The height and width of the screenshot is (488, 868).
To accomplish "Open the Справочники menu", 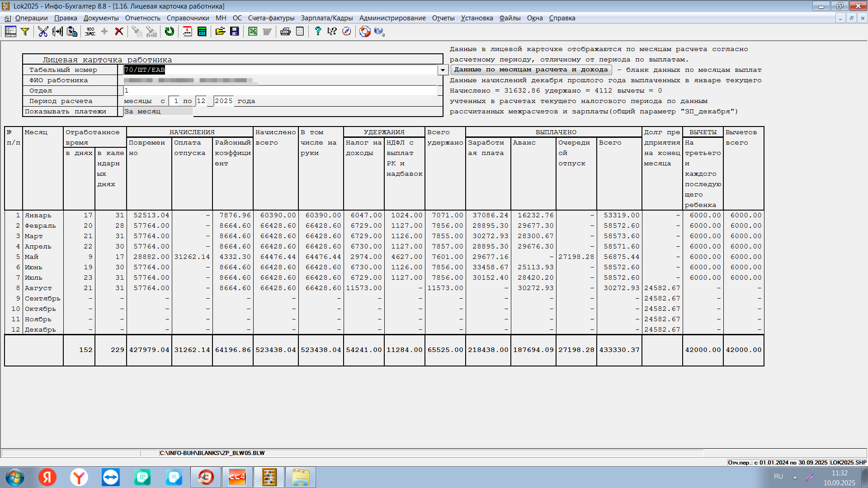I will [188, 18].
